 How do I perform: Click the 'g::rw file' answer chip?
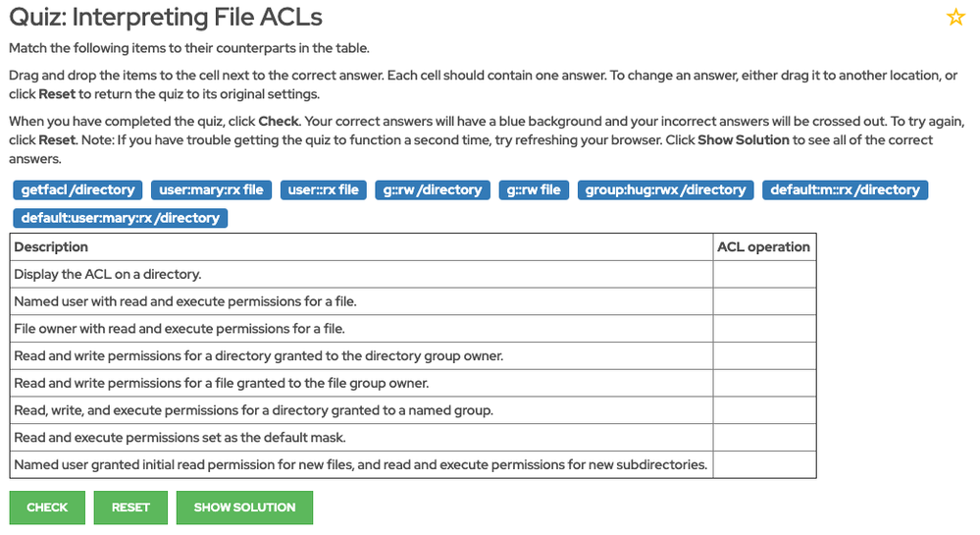[x=536, y=189]
